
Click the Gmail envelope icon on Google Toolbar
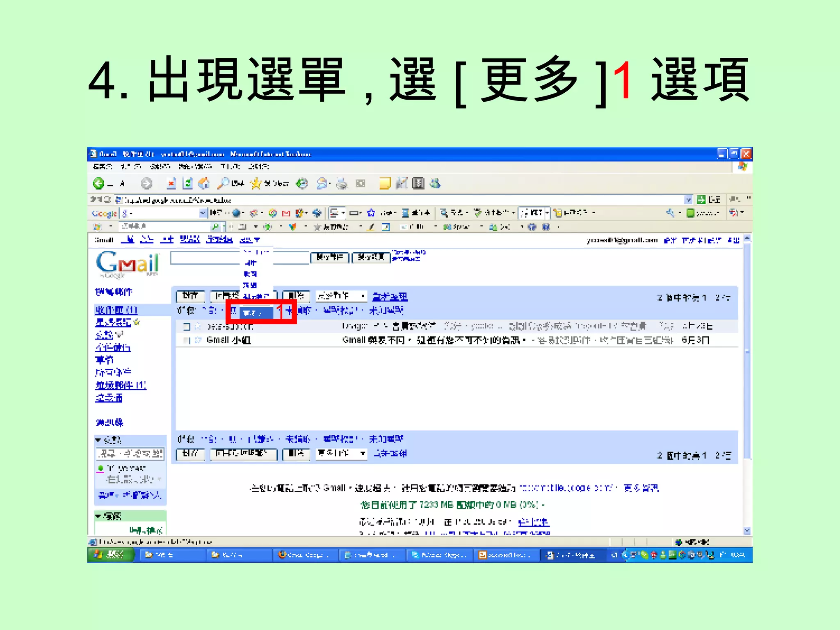(286, 213)
